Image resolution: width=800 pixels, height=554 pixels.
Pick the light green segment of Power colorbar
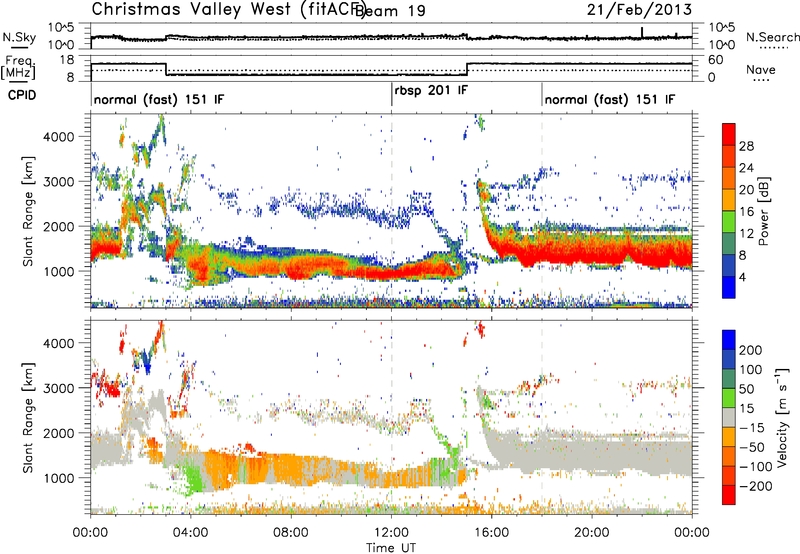coord(729,222)
